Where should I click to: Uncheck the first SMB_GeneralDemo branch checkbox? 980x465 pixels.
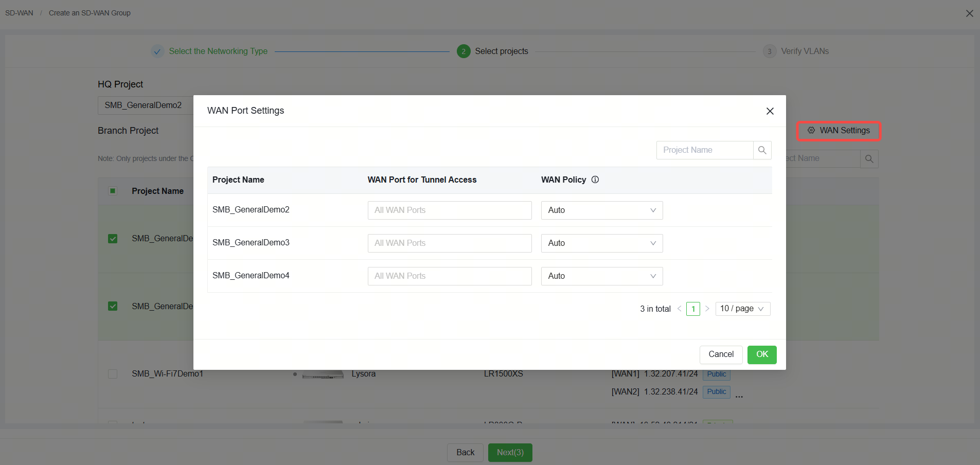pos(113,239)
